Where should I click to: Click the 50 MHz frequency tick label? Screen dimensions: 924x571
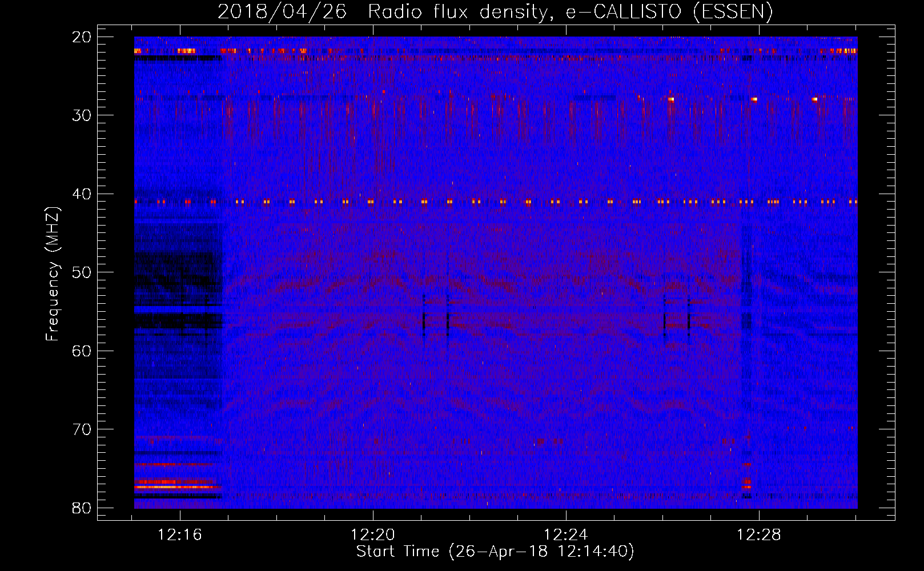(x=82, y=272)
